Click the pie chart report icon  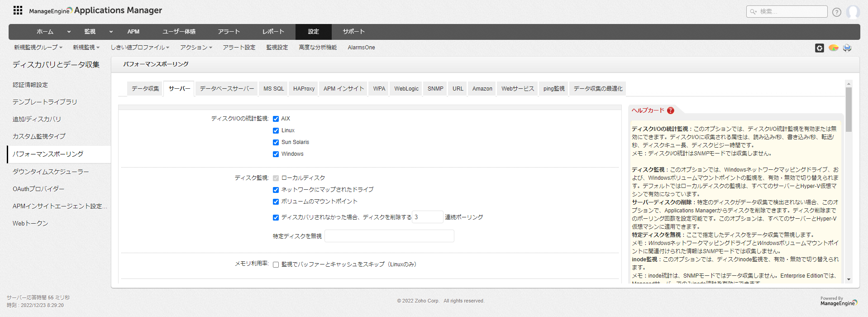pyautogui.click(x=833, y=48)
